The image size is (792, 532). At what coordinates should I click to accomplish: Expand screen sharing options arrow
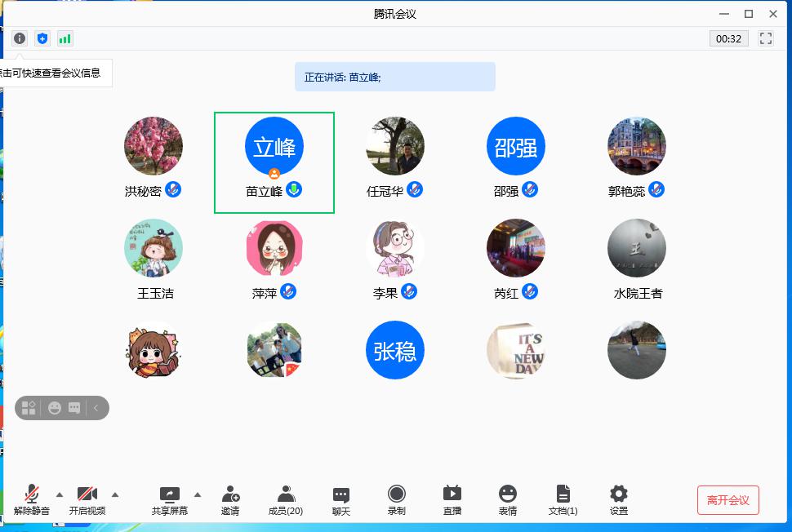click(196, 495)
